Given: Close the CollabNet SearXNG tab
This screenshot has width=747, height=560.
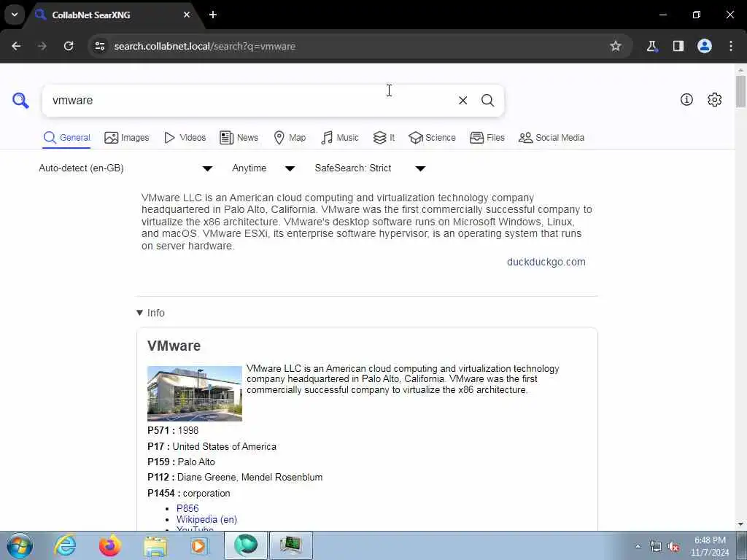Looking at the screenshot, I should pyautogui.click(x=187, y=15).
